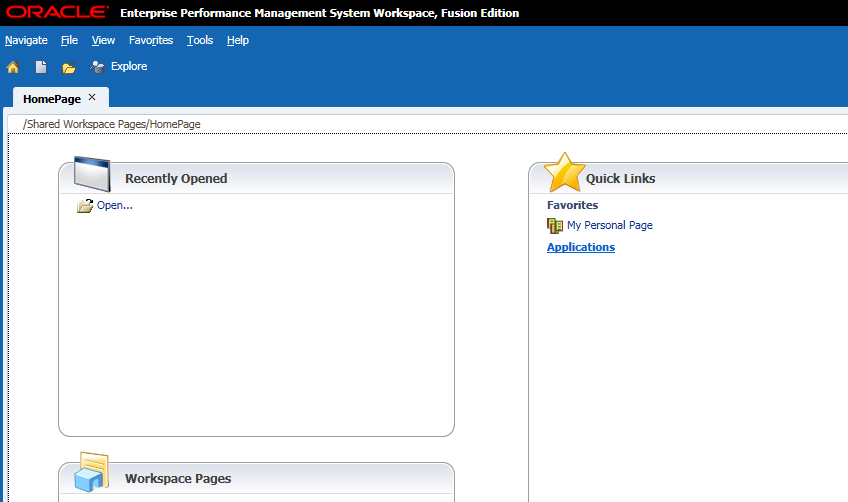This screenshot has width=848, height=502.
Task: Open the Help menu
Action: 238,40
